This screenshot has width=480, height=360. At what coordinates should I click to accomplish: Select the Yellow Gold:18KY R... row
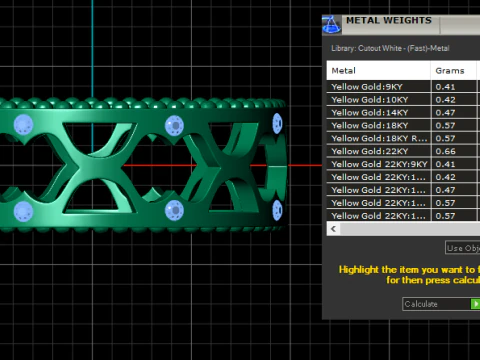tap(403, 139)
